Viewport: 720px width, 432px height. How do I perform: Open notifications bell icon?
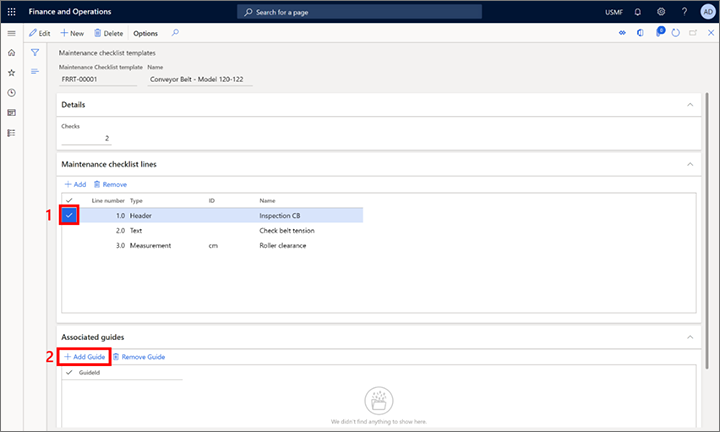[x=637, y=11]
